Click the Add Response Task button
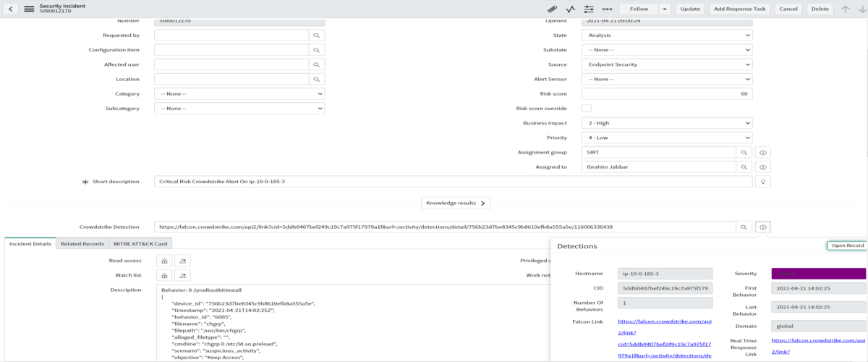 (x=738, y=9)
